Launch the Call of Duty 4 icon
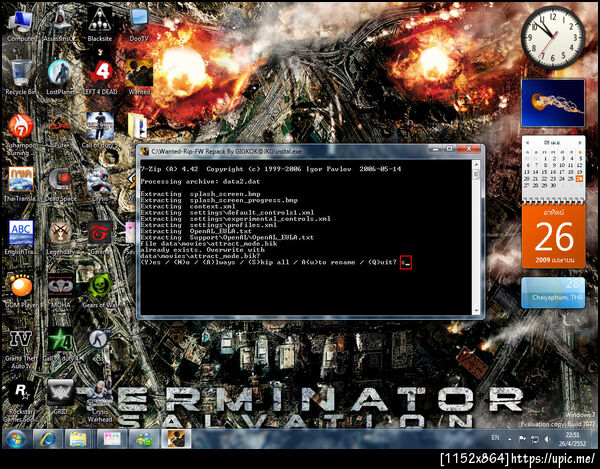600x469 pixels. 60,345
